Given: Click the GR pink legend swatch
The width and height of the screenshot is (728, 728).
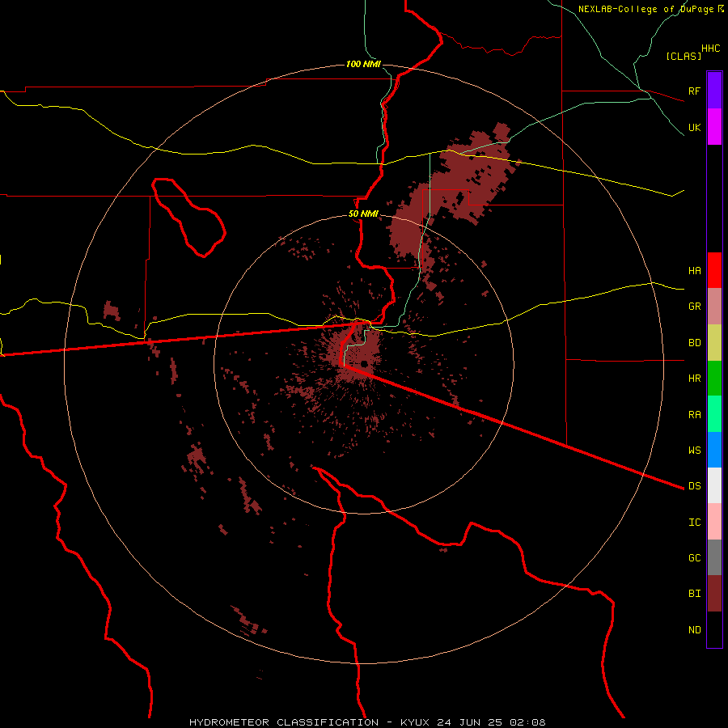Looking at the screenshot, I should (714, 306).
